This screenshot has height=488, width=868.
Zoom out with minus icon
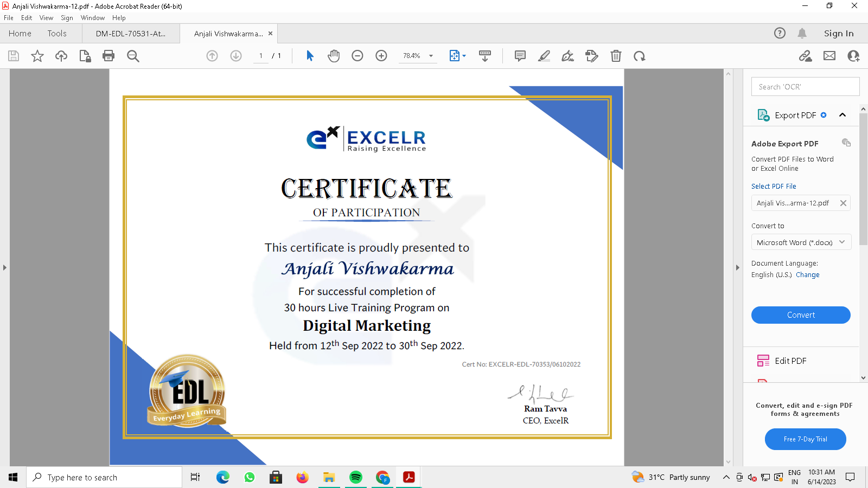click(358, 56)
